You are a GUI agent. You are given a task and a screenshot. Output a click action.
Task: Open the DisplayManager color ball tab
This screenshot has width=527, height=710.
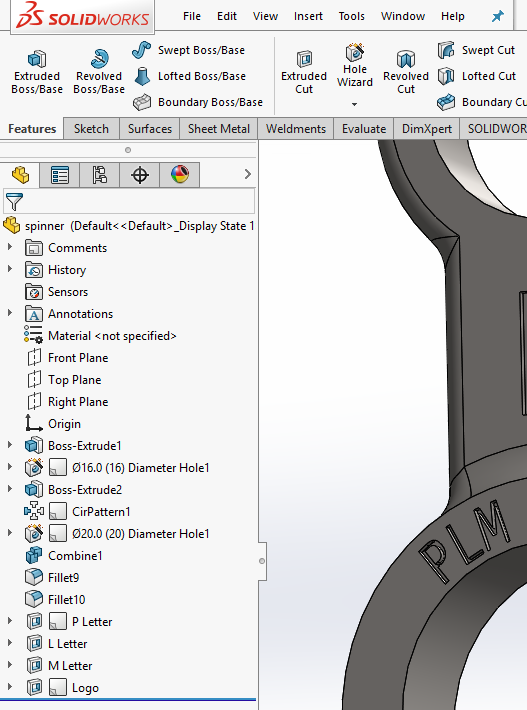pyautogui.click(x=180, y=175)
